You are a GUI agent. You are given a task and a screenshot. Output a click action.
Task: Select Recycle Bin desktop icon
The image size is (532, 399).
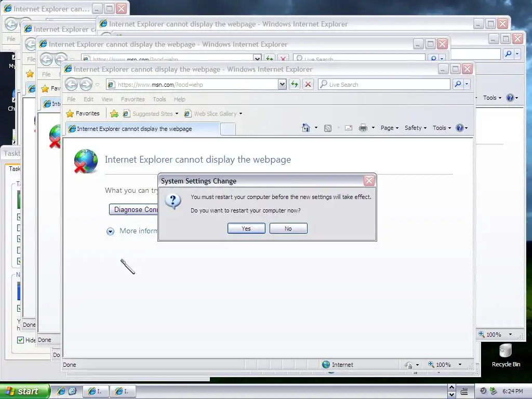pos(506,355)
